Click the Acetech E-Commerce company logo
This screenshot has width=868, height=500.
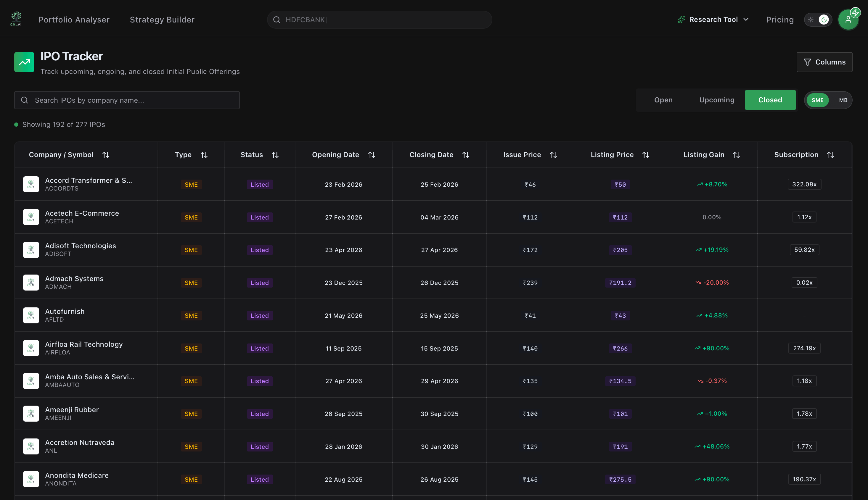tap(31, 217)
